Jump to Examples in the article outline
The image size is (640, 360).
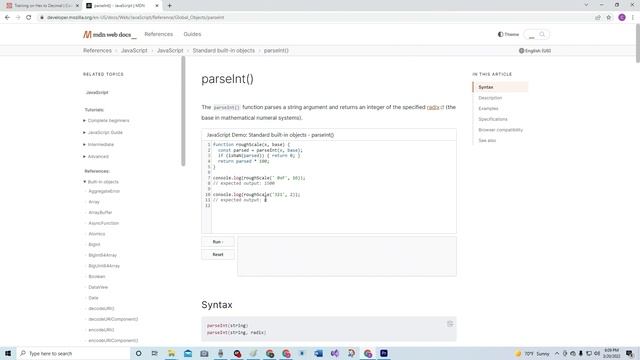488,109
